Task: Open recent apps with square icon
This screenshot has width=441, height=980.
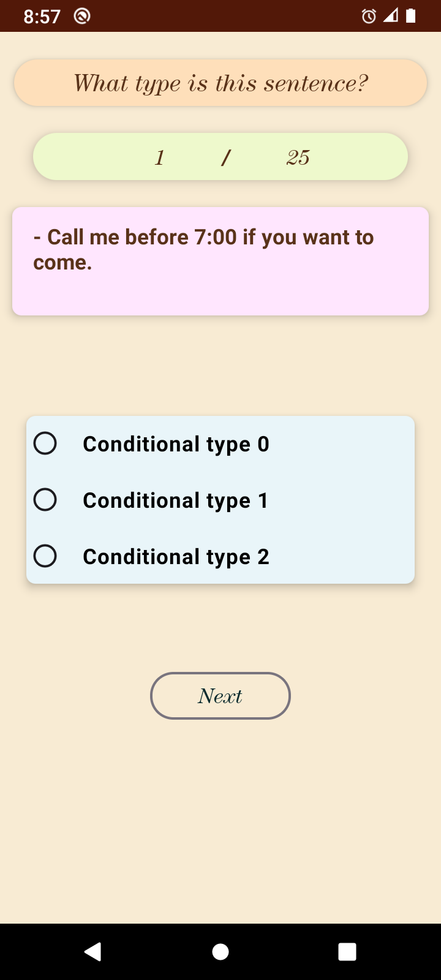Action: 347,952
